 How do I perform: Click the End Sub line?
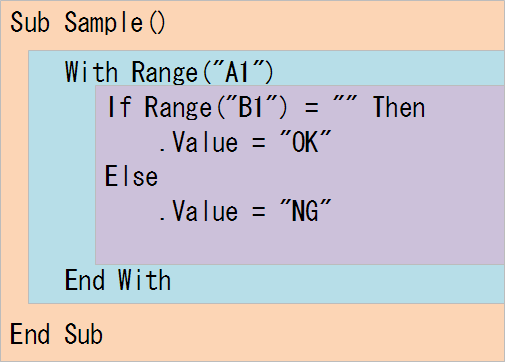pyautogui.click(x=56, y=334)
